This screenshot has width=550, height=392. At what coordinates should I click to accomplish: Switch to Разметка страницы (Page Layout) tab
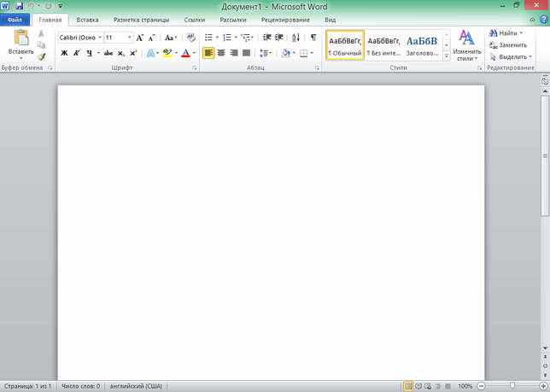click(x=142, y=20)
